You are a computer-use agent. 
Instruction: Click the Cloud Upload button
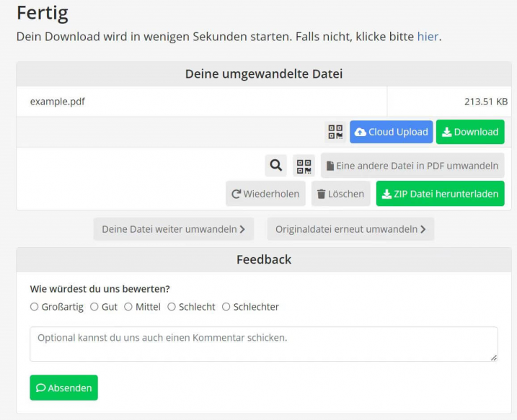[392, 132]
